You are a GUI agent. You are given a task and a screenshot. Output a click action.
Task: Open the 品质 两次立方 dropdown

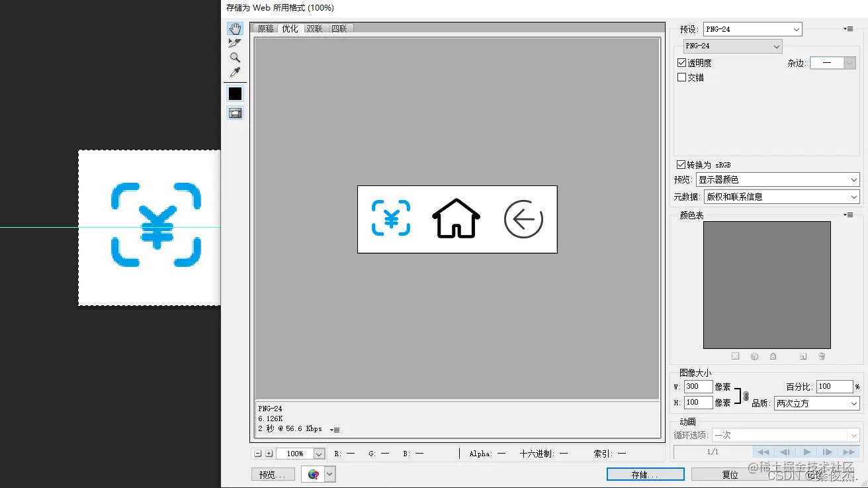pos(816,403)
